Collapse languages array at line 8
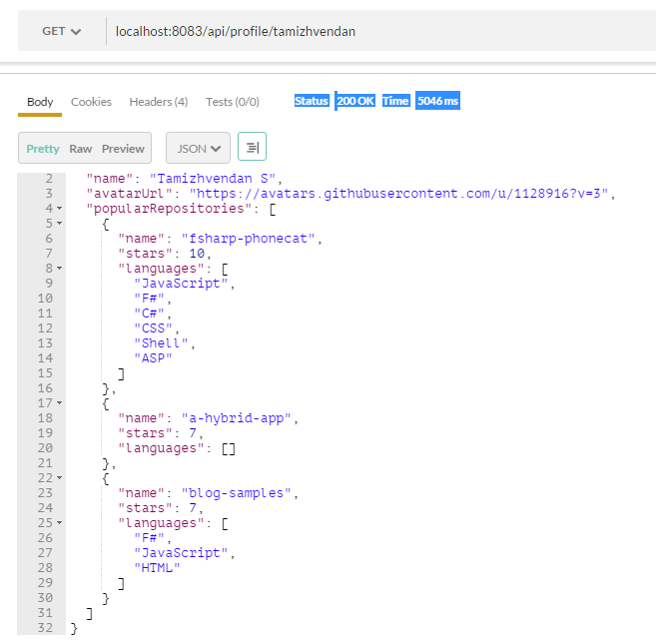The width and height of the screenshot is (656, 644). click(59, 269)
